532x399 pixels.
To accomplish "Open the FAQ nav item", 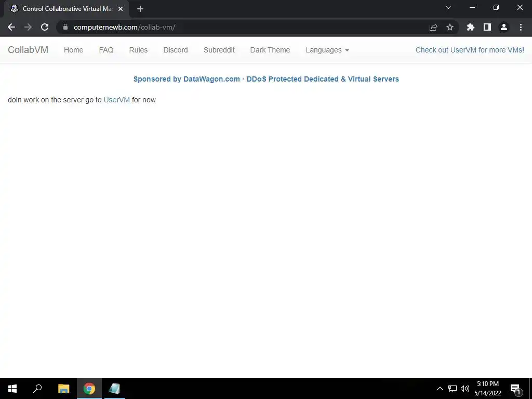I will pos(106,50).
